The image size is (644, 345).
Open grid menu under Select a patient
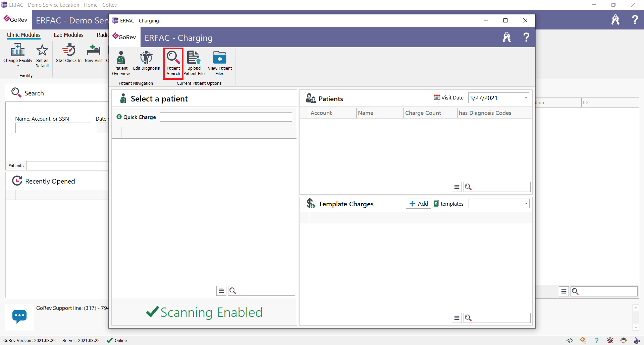point(221,291)
